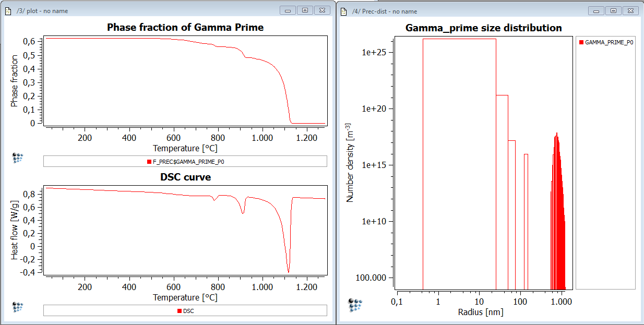Screen dimensions: 644x325
Task: Click the 'Phase fraction of Gamma Prime' title
Action: point(185,28)
